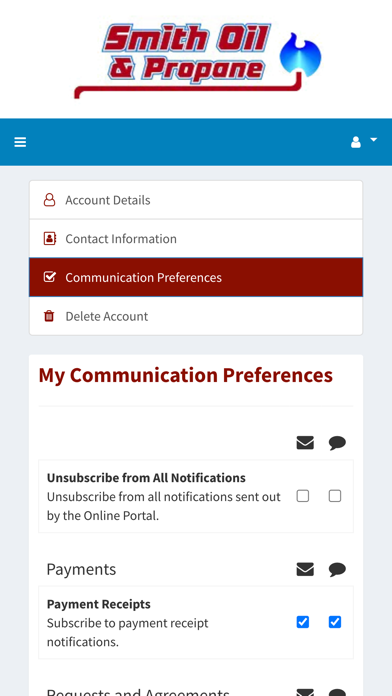Click the Communication Preferences checkmark icon

(x=49, y=277)
